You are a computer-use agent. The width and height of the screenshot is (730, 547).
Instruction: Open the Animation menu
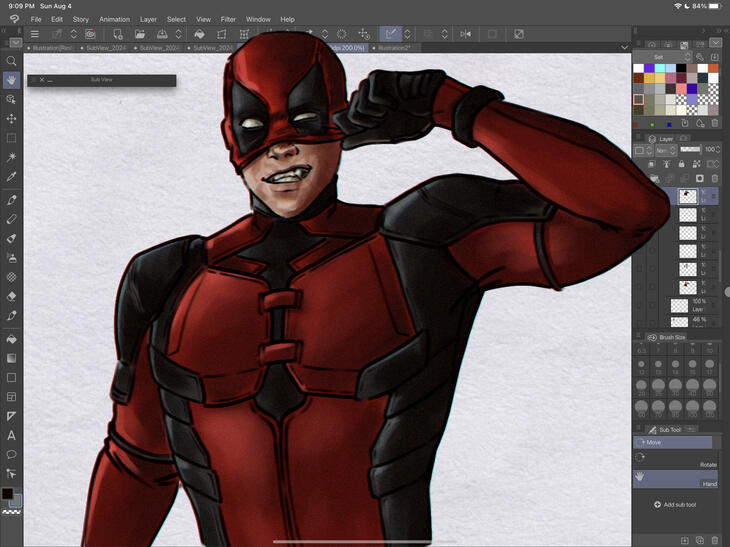click(x=114, y=20)
